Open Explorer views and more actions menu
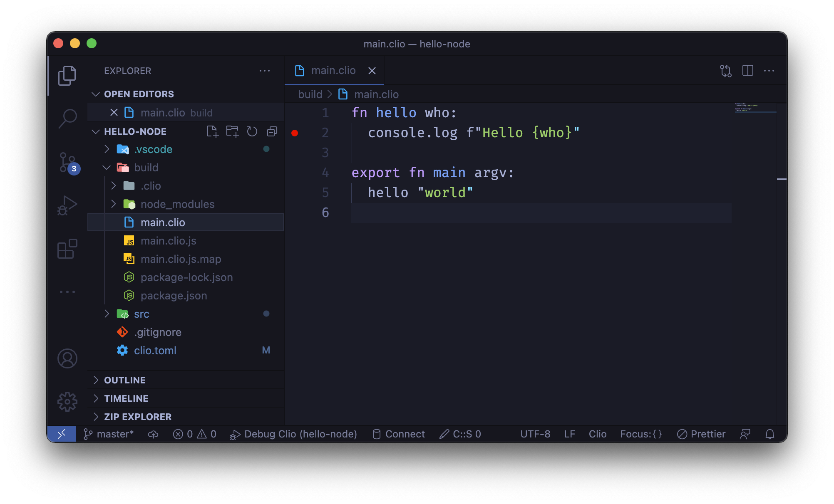 [265, 71]
